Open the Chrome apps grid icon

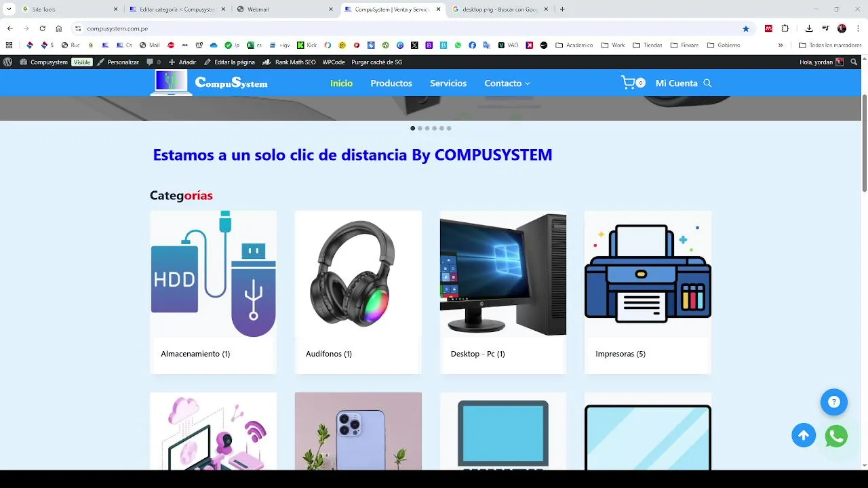click(x=9, y=45)
